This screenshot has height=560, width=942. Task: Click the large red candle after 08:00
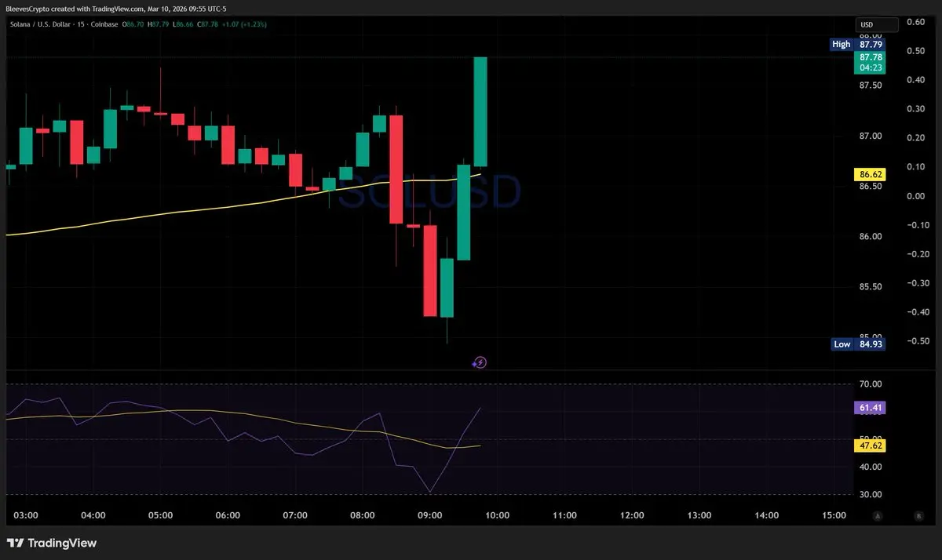click(396, 169)
